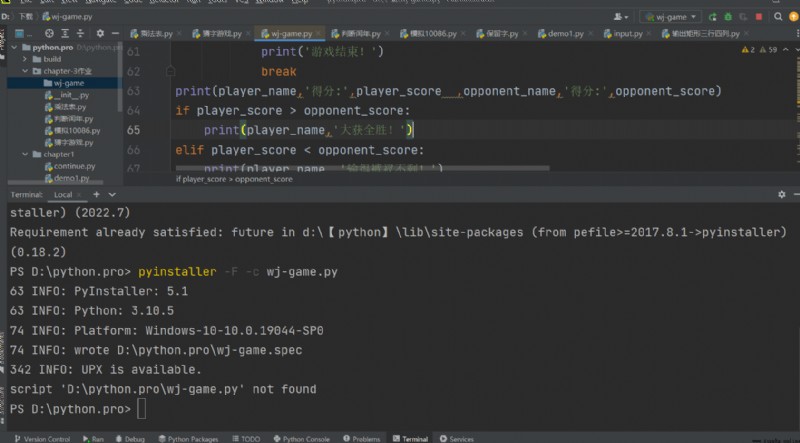Collapse the python.pro root folder
Viewport: 800px width, 443px height.
14,47
